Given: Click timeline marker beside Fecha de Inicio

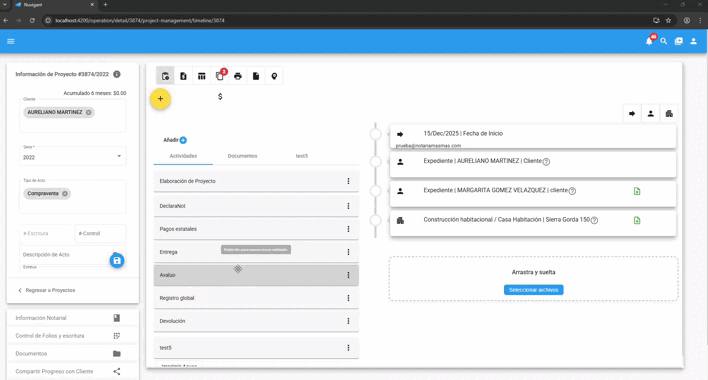Looking at the screenshot, I should (x=375, y=134).
